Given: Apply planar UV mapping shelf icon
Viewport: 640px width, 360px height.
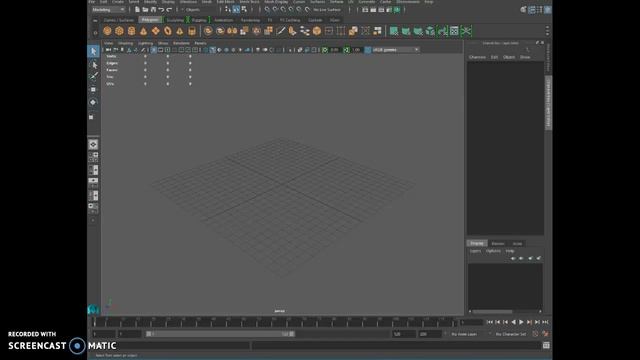Looking at the screenshot, I should (x=394, y=31).
